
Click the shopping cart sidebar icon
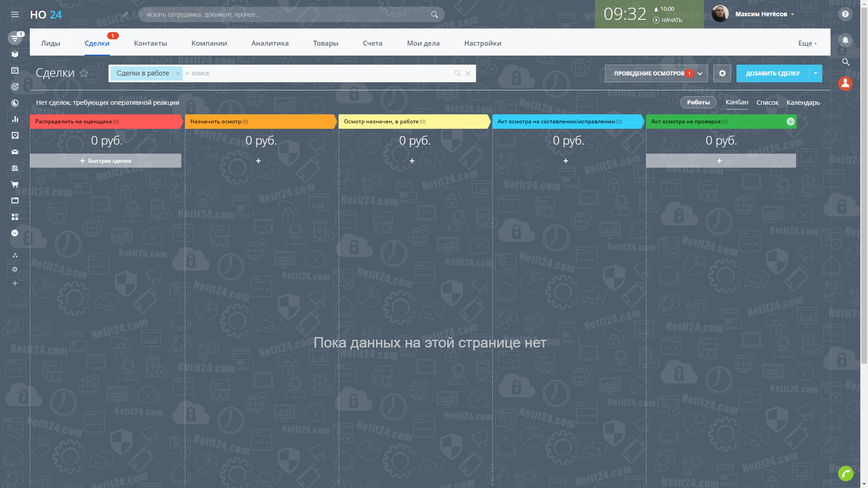click(15, 184)
